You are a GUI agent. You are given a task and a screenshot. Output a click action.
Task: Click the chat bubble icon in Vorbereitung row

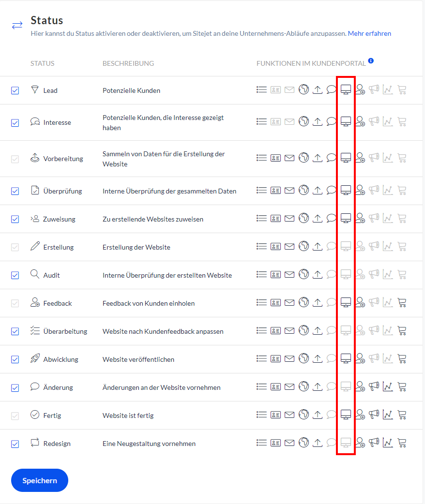point(332,158)
